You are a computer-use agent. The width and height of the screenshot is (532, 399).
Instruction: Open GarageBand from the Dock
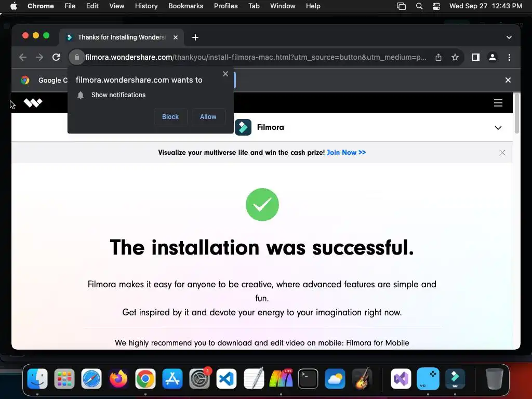pos(362,378)
